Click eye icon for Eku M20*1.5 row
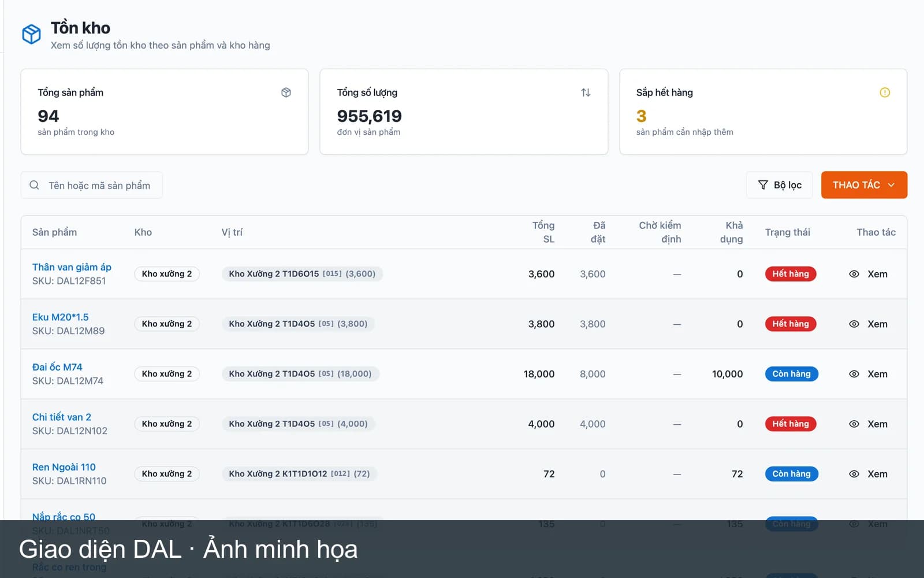This screenshot has height=578, width=924. 854,324
